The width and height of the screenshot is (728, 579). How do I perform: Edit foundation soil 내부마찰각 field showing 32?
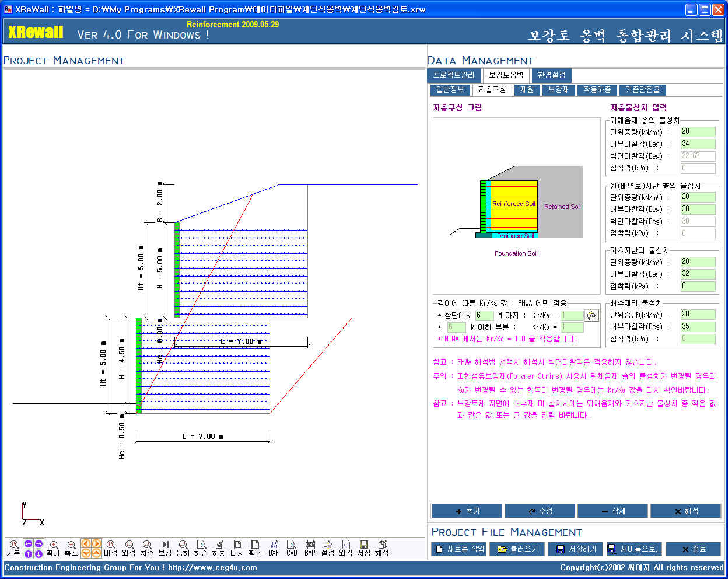click(x=698, y=274)
